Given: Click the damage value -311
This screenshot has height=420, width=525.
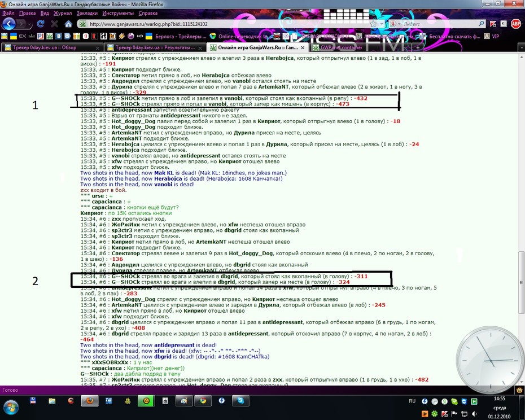Looking at the screenshot, I should (361, 276).
